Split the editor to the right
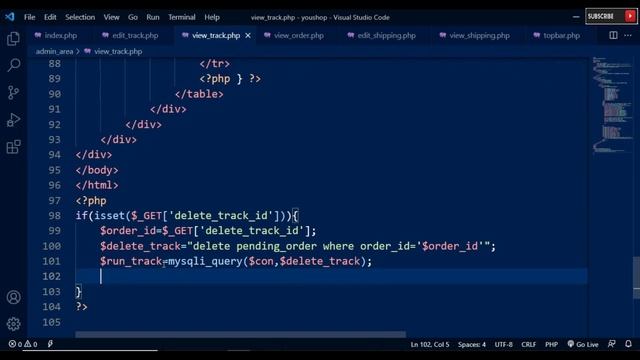The width and height of the screenshot is (640, 360). point(613,36)
